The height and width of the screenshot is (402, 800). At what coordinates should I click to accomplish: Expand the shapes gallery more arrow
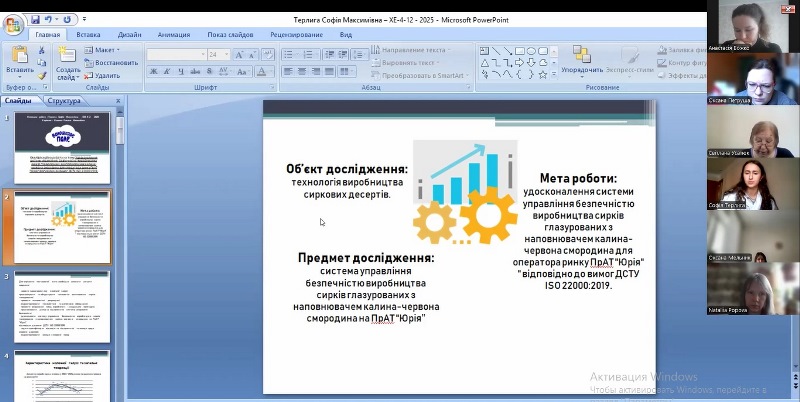coord(552,74)
